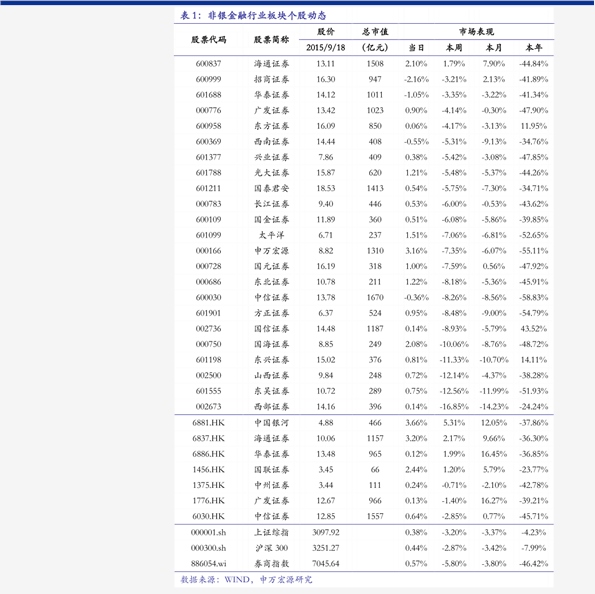Select the 本年 sub-header
The height and width of the screenshot is (594, 595).
[x=534, y=47]
